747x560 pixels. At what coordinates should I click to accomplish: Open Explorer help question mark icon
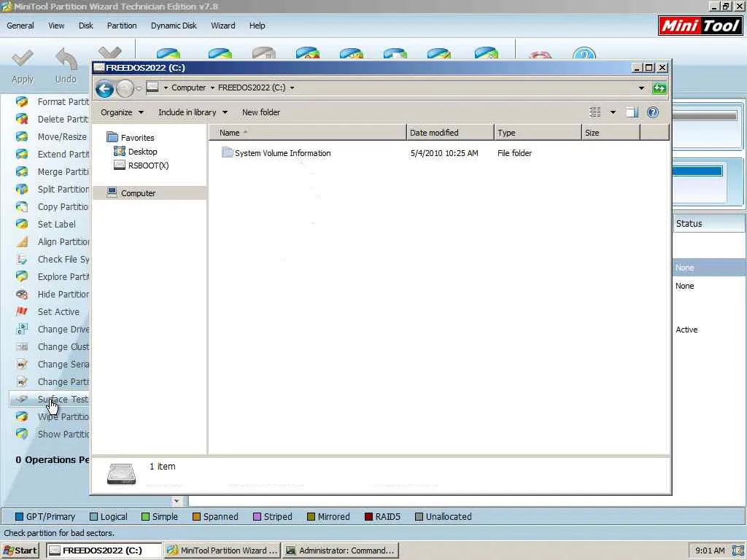tap(653, 112)
